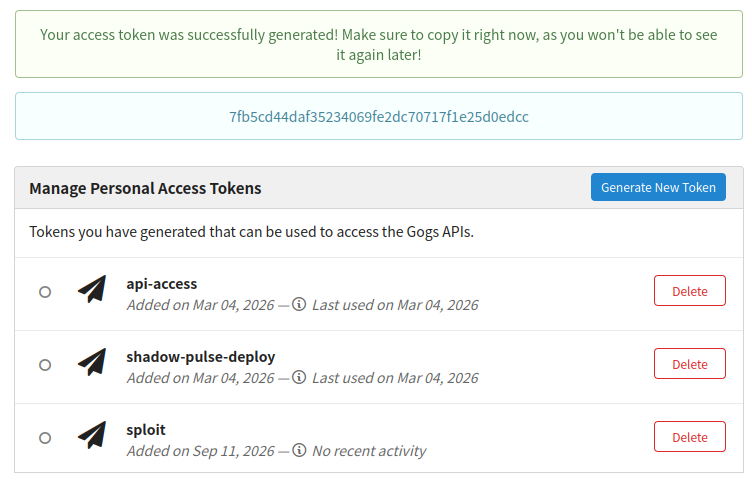Image resolution: width=752 pixels, height=481 pixels.
Task: Select the circle indicator for sploit token
Action: click(45, 438)
